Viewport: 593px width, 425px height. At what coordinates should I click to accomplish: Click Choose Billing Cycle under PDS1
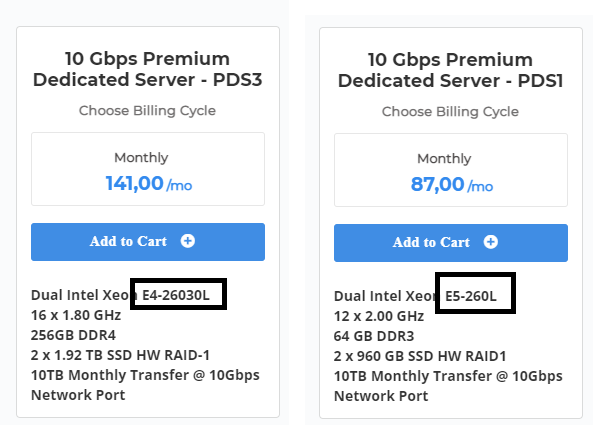tap(450, 112)
